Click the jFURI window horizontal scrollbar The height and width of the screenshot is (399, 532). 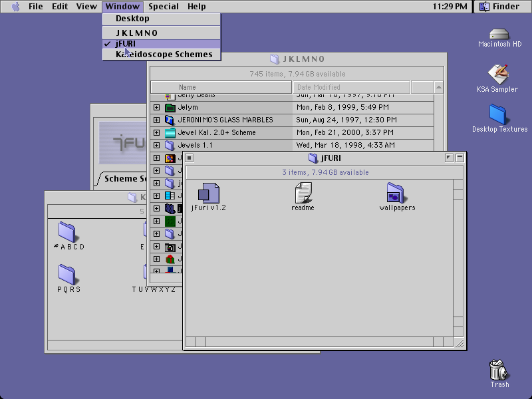pyautogui.click(x=319, y=342)
